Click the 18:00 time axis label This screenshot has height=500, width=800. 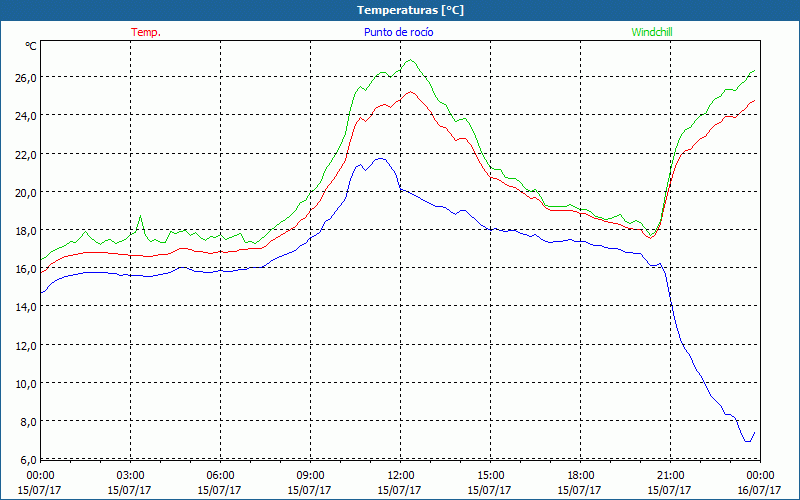pos(580,476)
